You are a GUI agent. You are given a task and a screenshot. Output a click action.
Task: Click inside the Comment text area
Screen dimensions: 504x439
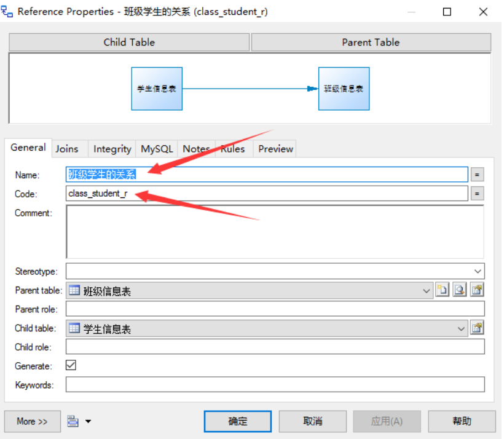[x=275, y=232]
